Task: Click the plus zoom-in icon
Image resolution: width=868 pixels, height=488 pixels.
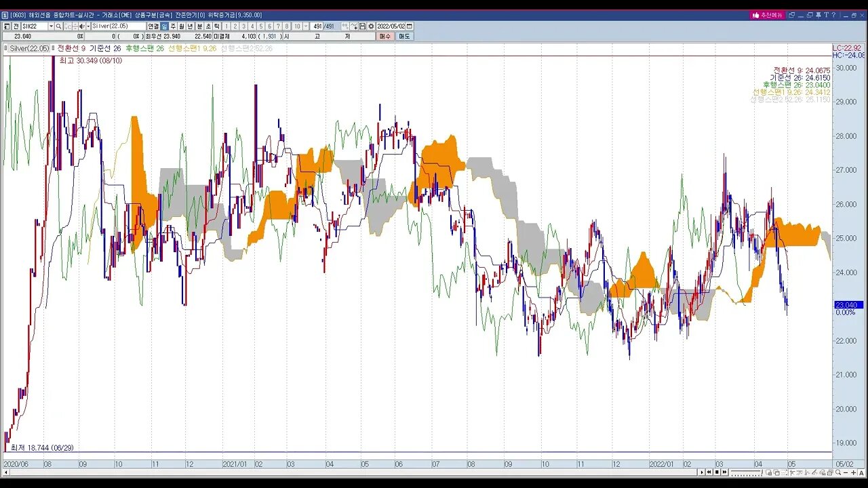Action: tap(853, 472)
